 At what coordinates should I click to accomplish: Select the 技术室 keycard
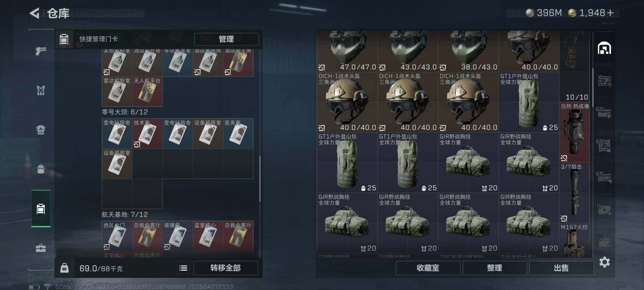click(147, 133)
